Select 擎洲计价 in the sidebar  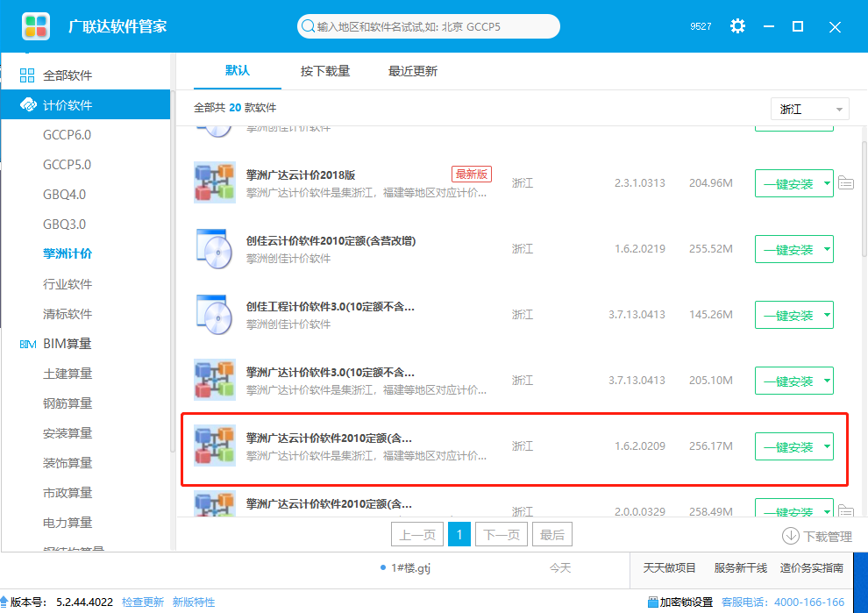point(68,253)
